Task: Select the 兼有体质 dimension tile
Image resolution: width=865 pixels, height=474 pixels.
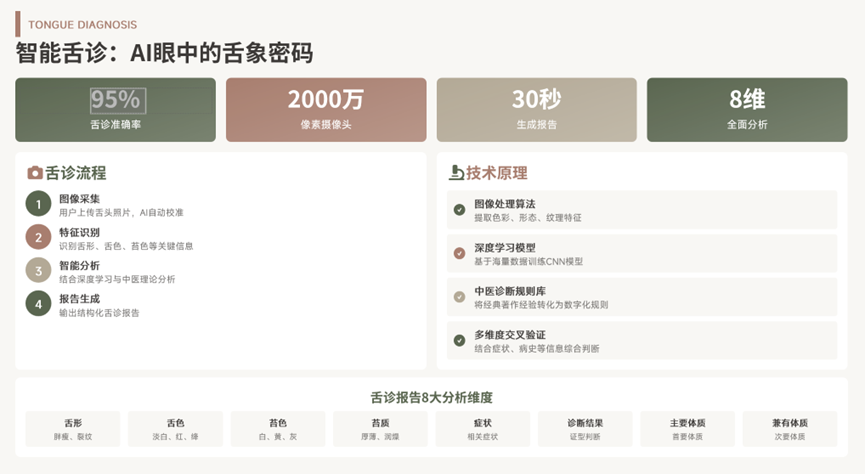Action: (790, 429)
